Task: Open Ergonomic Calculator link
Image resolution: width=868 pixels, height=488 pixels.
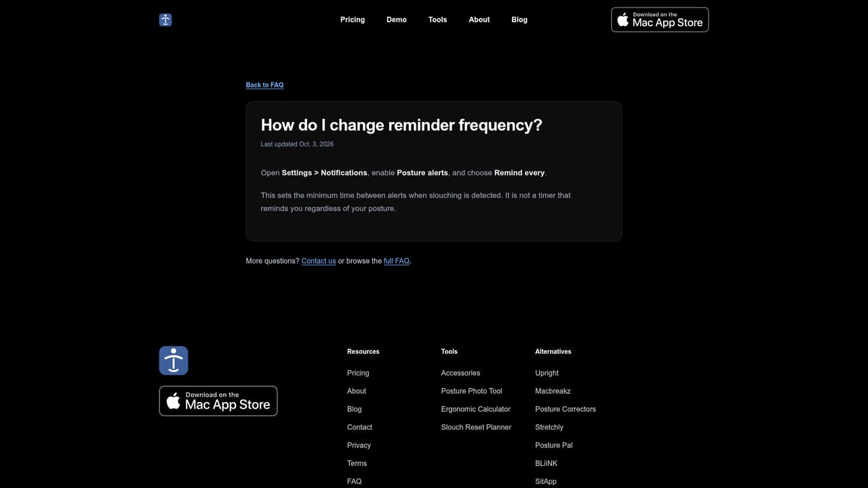Action: (476, 409)
